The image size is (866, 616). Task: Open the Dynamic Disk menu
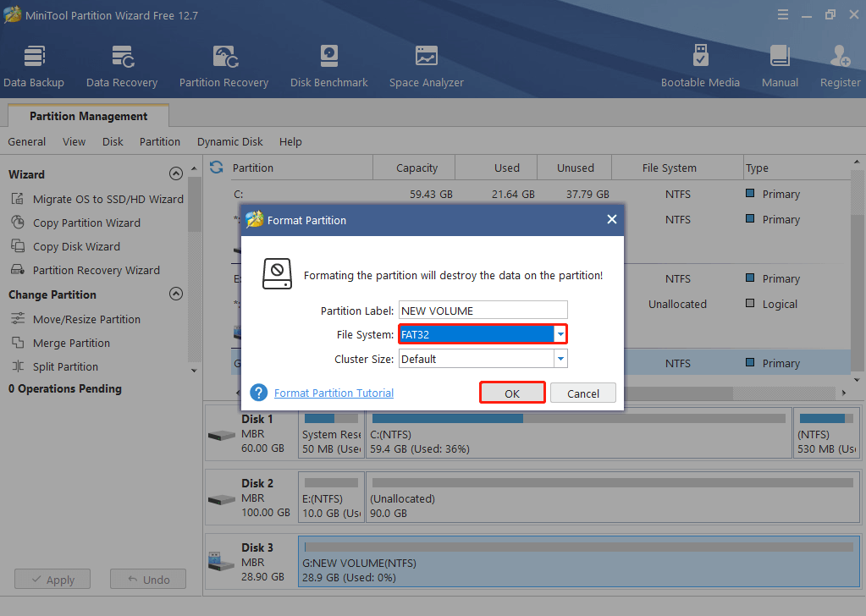coord(229,141)
